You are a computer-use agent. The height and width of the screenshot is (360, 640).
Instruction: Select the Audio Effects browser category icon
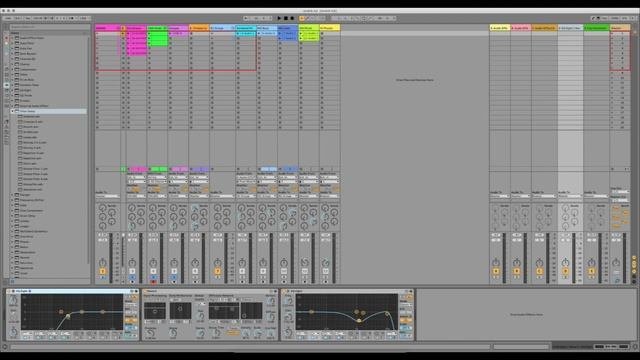click(x=7, y=85)
